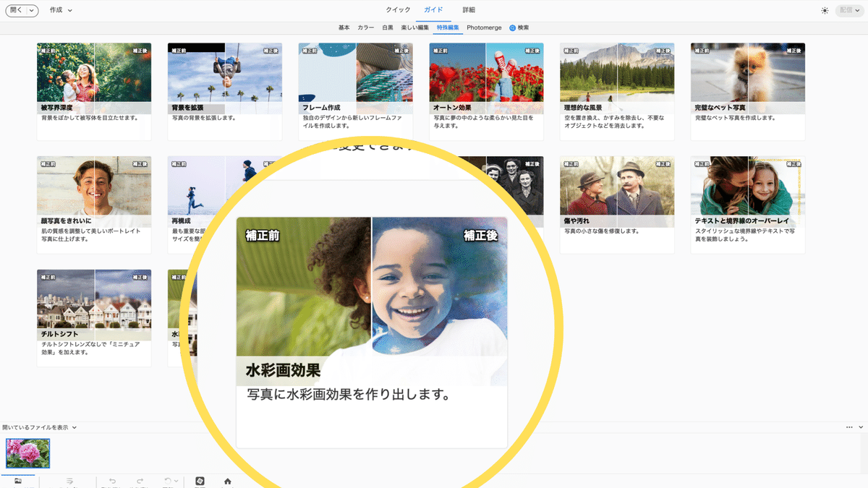The image size is (868, 488).
Task: Click the Redo arrow icon
Action: coord(140,481)
